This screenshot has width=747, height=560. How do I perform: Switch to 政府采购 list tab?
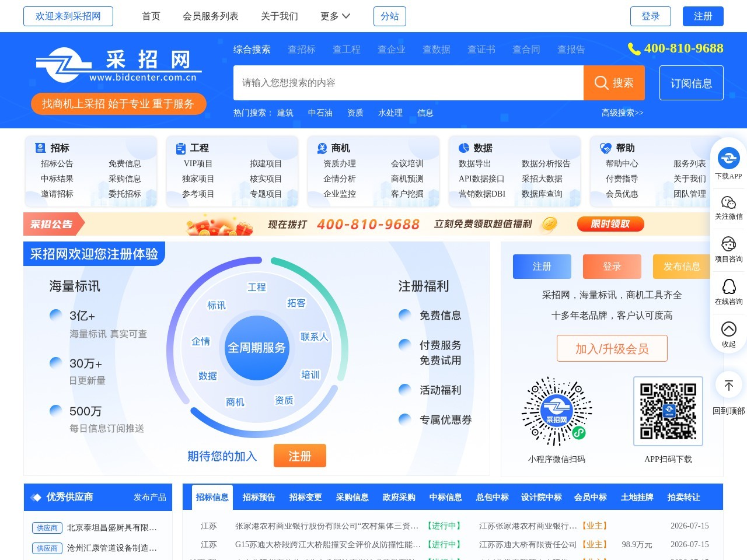tap(399, 498)
